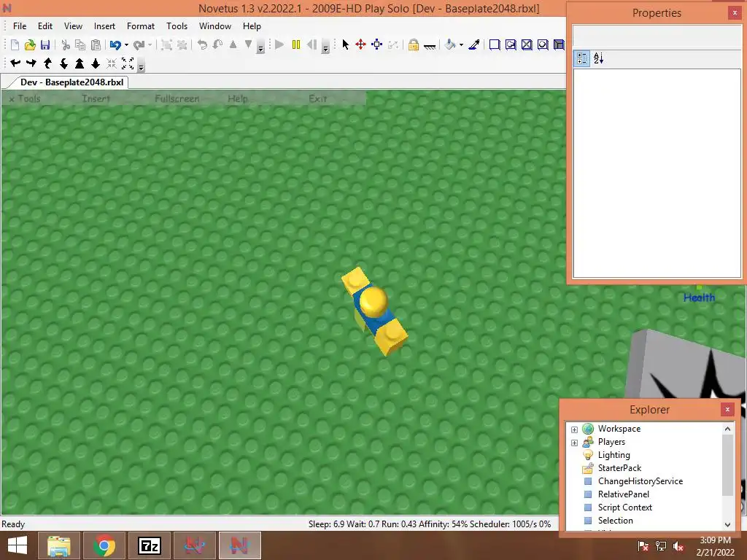This screenshot has height=560, width=747.
Task: Toggle the Lock tool padlock
Action: (414, 44)
